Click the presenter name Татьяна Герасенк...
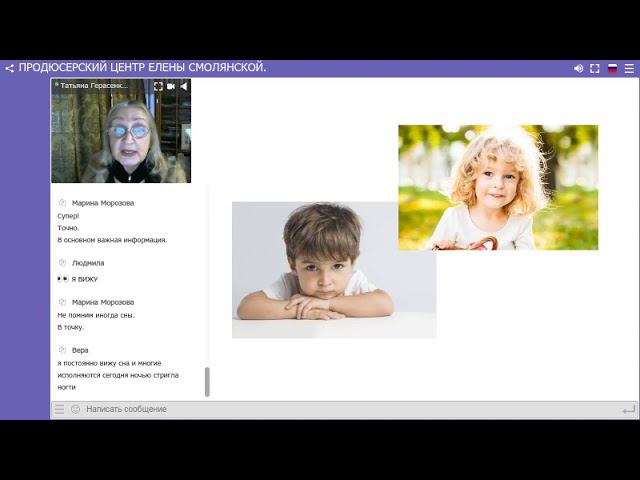The width and height of the screenshot is (640, 480). click(94, 86)
